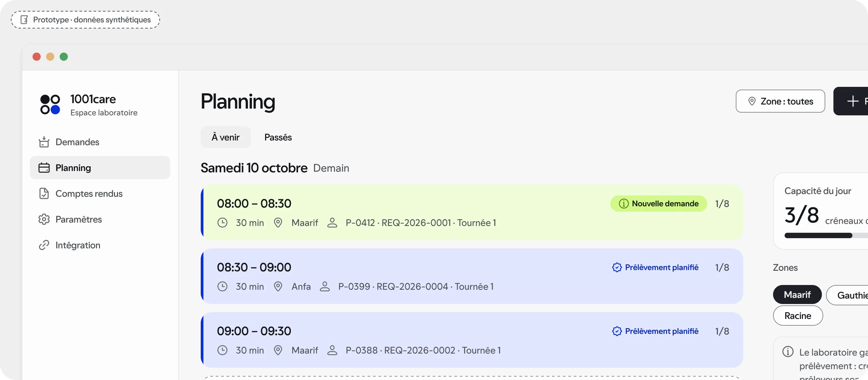This screenshot has width=868, height=380.
Task: Click the info icon in Nouvelle demande badge
Action: click(624, 204)
